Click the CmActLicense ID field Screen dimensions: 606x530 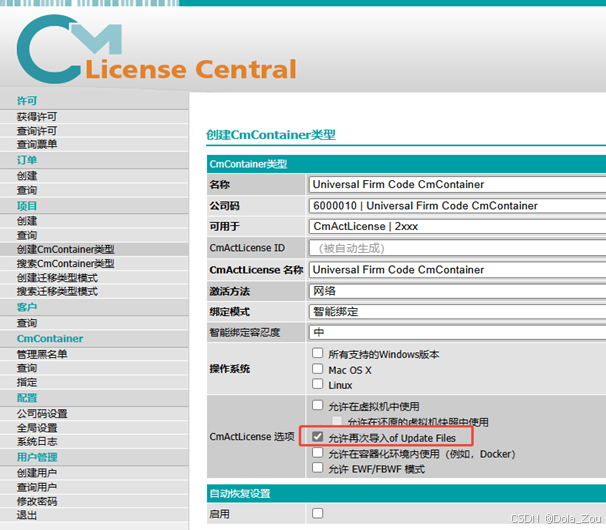click(457, 248)
